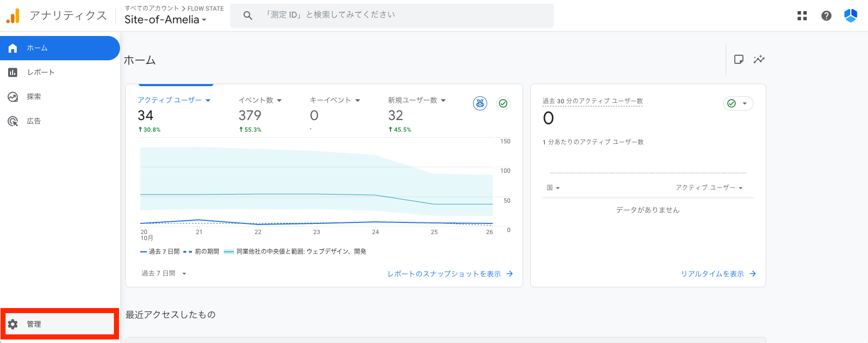Go to レポート in the sidebar
Screen dimensions: 868x343
point(41,72)
